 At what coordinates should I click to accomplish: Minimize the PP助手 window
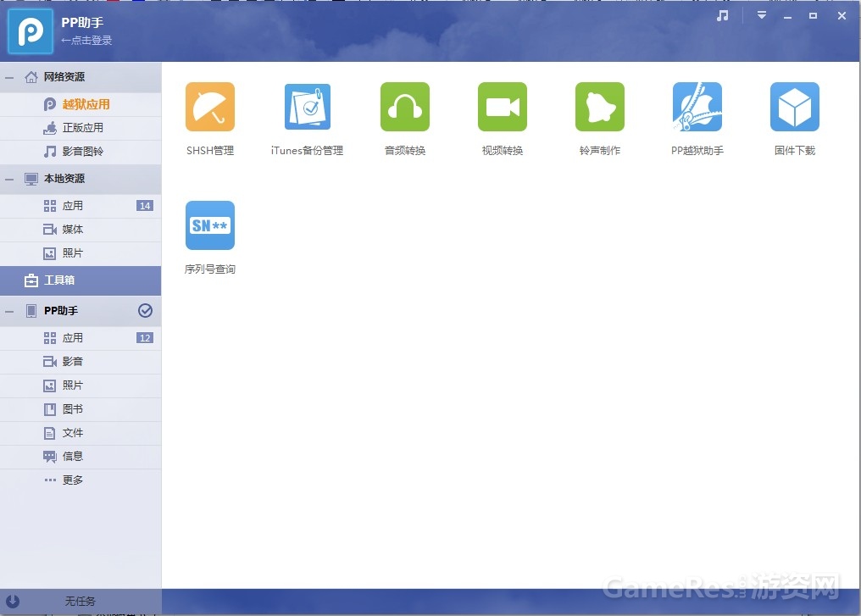coord(787,16)
